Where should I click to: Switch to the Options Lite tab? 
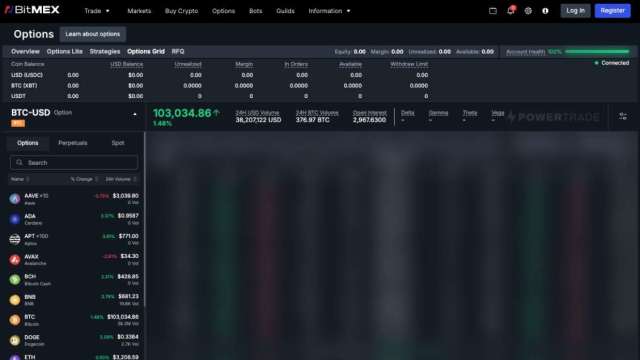[x=64, y=51]
